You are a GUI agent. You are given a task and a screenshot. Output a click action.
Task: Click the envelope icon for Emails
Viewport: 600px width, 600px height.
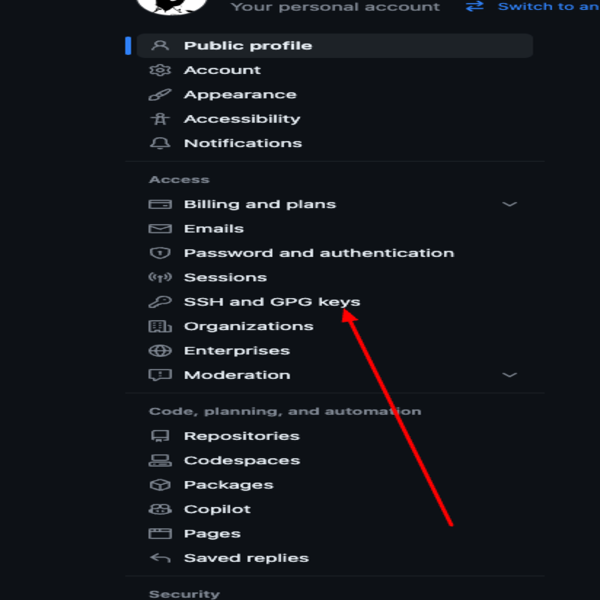pos(160,229)
